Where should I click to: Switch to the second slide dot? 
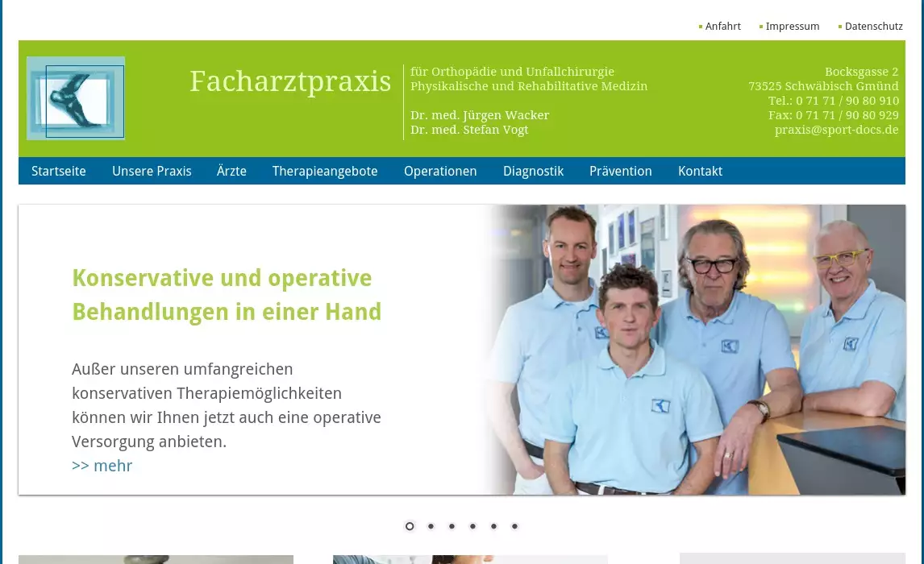coord(431,526)
